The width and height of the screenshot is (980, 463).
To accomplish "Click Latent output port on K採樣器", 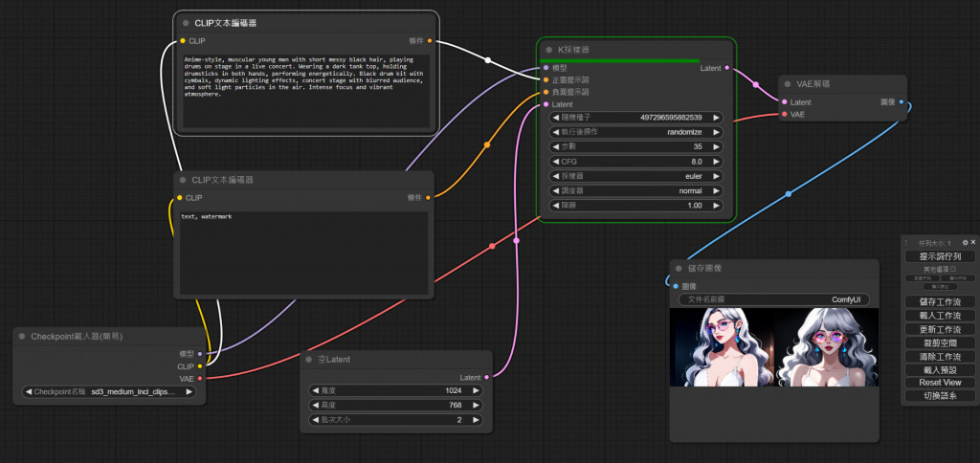I will [x=726, y=68].
